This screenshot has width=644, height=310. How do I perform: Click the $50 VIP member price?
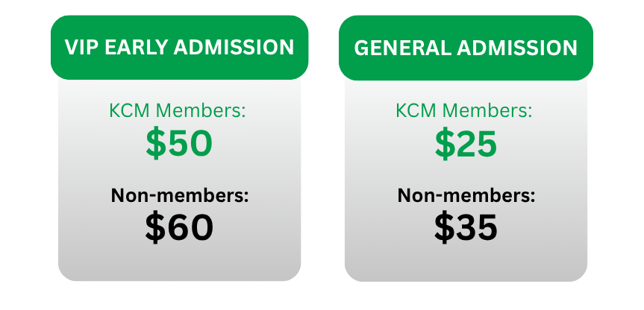[x=179, y=144]
